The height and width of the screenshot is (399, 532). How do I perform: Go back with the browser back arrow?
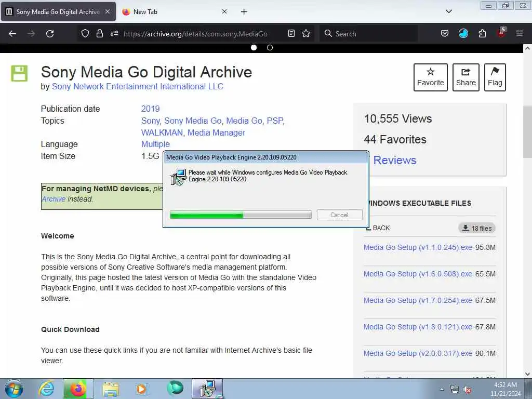(x=12, y=34)
